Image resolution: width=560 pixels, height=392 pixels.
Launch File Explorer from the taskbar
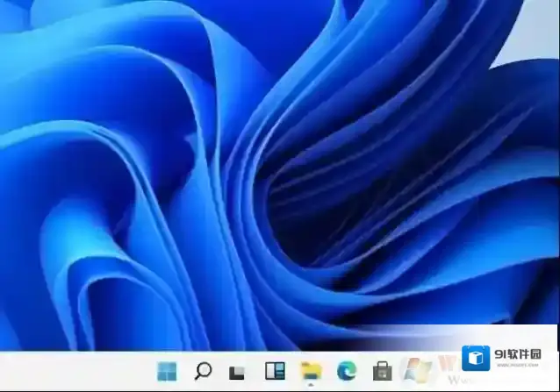(310, 370)
